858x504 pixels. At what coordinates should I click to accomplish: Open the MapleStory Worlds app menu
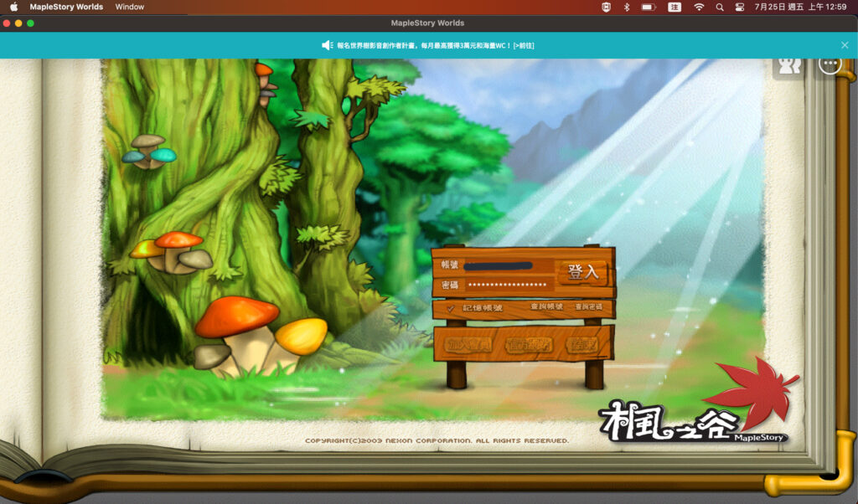click(66, 7)
